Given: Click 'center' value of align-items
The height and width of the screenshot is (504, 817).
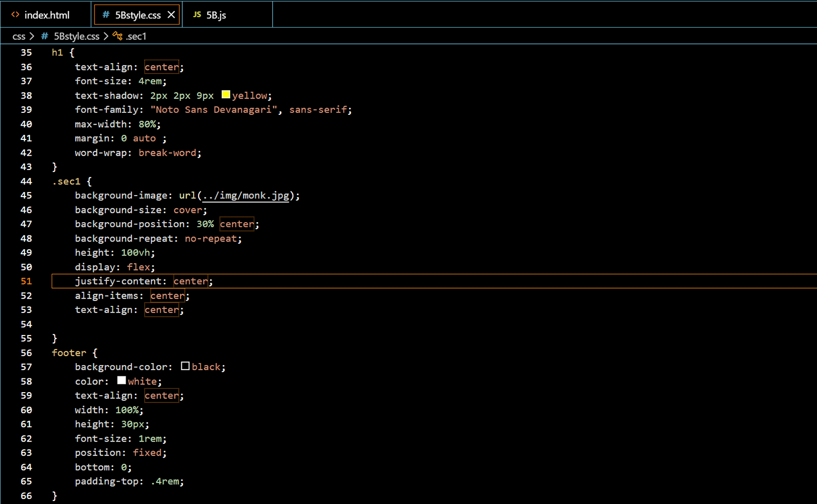Looking at the screenshot, I should 167,296.
